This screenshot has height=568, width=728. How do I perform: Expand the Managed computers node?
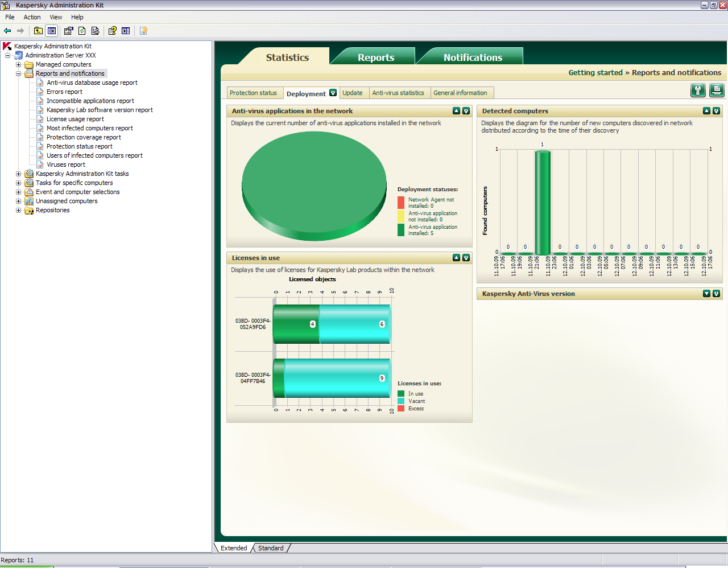click(18, 64)
